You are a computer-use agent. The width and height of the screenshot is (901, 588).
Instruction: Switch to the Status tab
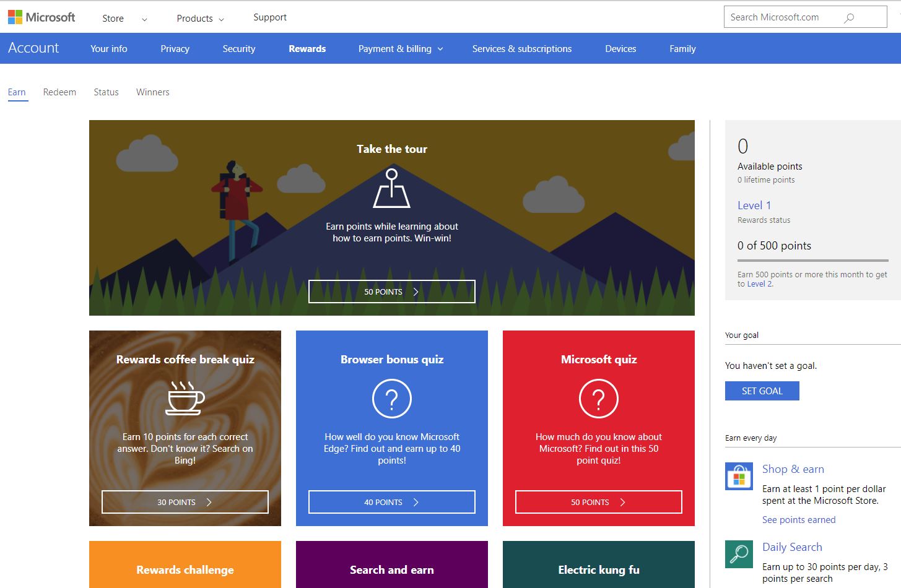(x=106, y=92)
